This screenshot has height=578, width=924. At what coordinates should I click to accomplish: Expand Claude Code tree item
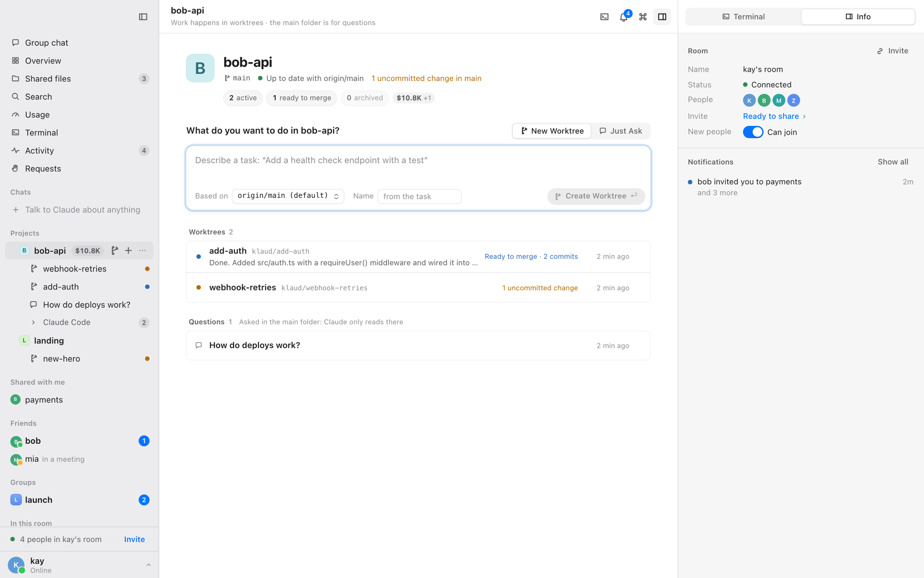(x=33, y=322)
